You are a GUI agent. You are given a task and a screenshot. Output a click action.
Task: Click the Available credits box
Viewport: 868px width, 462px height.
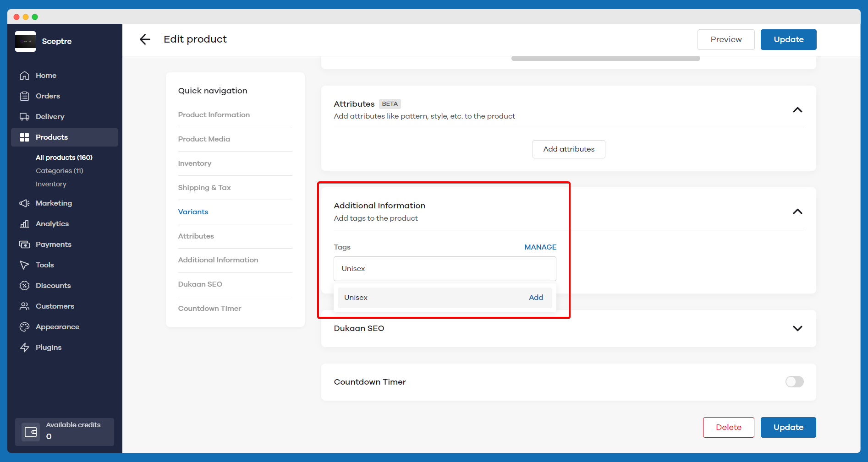65,432
